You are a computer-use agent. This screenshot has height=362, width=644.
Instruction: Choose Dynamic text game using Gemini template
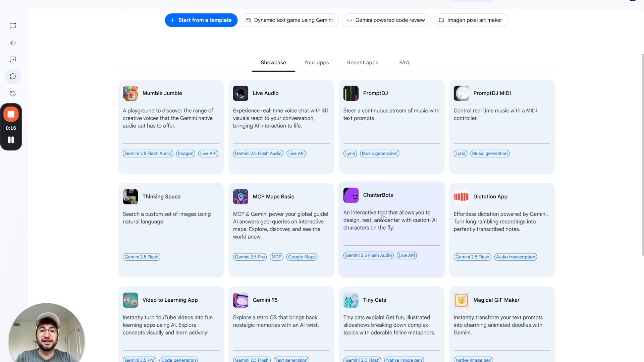point(289,20)
